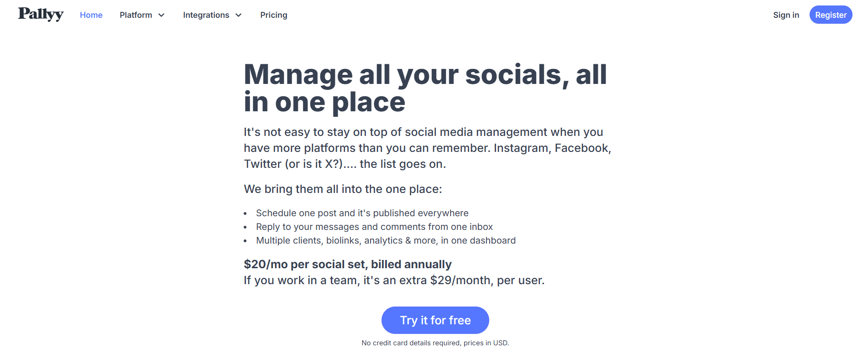The image size is (868, 364).
Task: Open the Integrations menu
Action: pyautogui.click(x=206, y=15)
